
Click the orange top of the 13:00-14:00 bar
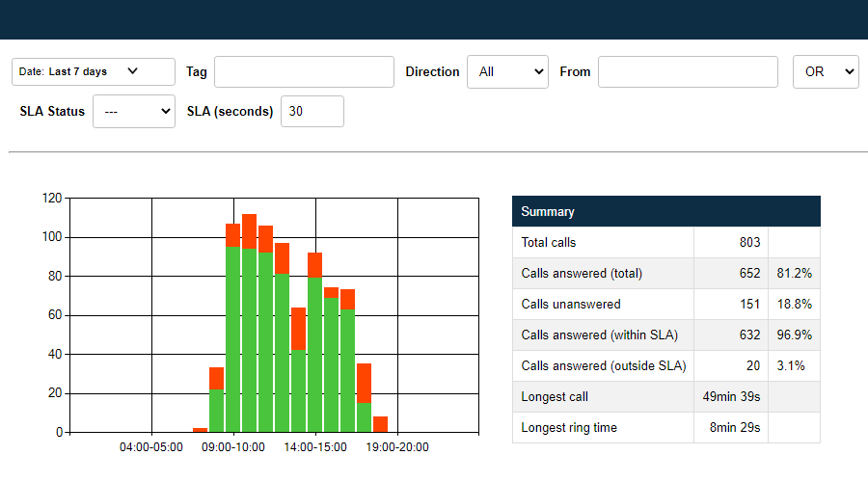coord(298,328)
